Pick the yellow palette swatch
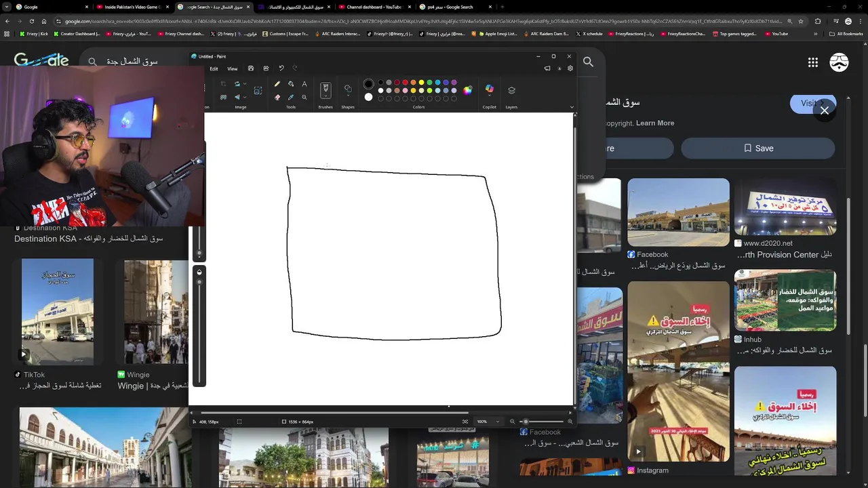Screen dimensions: 868x488 [421, 83]
